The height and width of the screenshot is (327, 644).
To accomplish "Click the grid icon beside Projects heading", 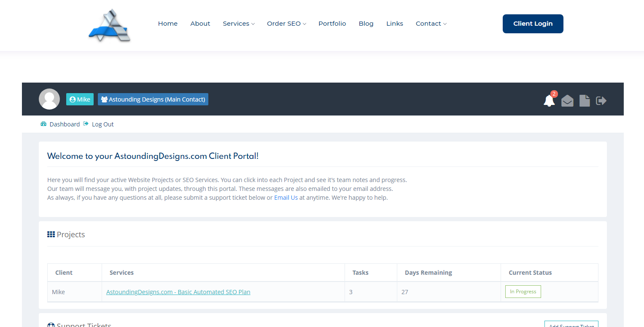I will [51, 234].
